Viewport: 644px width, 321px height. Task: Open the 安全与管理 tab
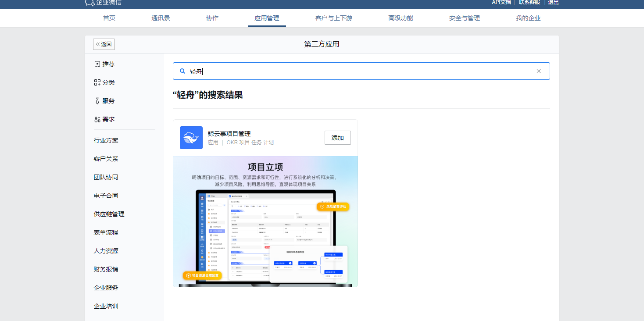[x=465, y=18]
